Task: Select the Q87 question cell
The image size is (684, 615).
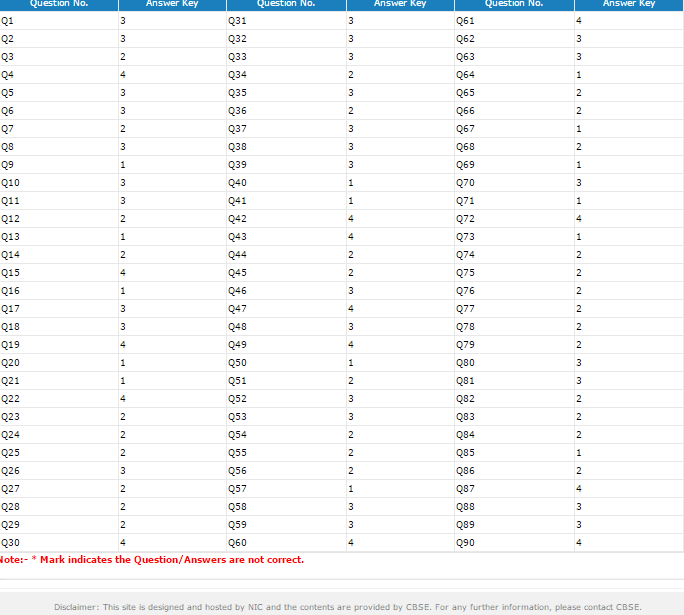Action: coord(465,489)
